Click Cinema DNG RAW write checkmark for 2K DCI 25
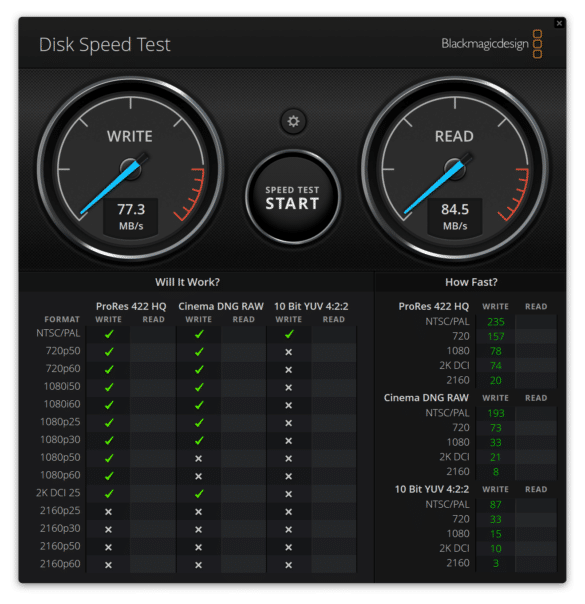The width and height of the screenshot is (585, 604). tap(199, 493)
